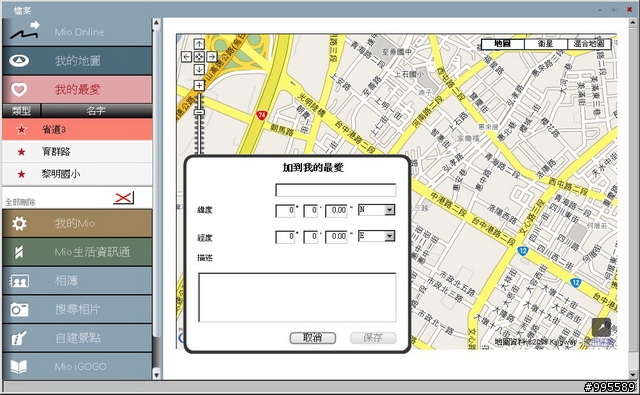
Task: Click the delete-all red X icon
Action: tap(123, 198)
